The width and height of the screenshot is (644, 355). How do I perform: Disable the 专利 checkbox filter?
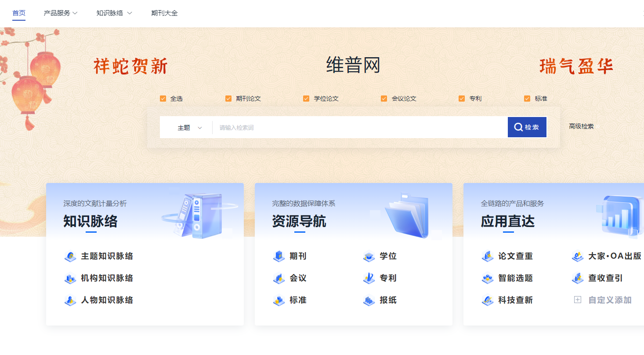click(x=462, y=99)
